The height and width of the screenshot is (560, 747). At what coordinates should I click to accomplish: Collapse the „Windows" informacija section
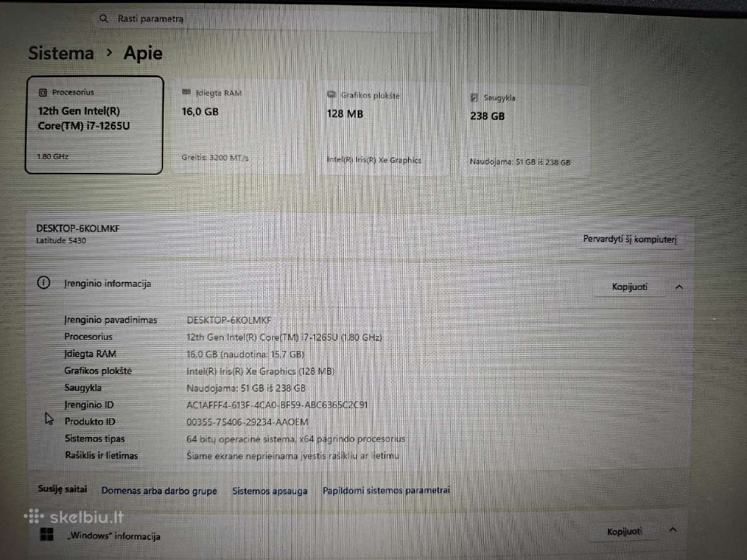pyautogui.click(x=672, y=530)
